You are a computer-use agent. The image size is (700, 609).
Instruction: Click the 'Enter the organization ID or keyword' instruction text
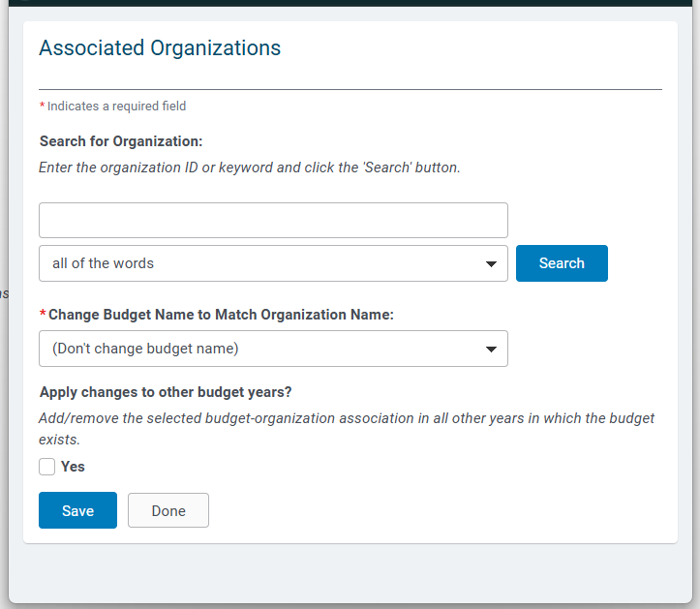click(x=250, y=167)
